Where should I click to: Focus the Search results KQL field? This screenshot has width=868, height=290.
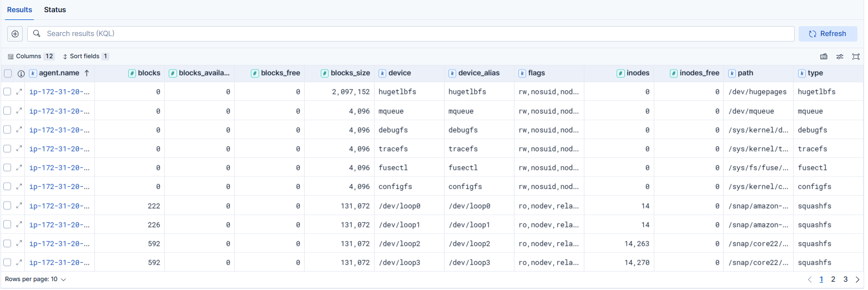point(411,34)
